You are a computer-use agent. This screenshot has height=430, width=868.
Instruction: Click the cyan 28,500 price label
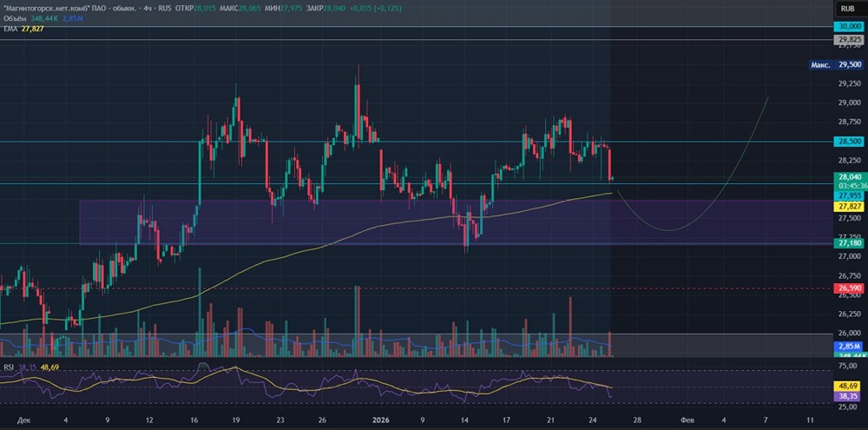coord(850,142)
